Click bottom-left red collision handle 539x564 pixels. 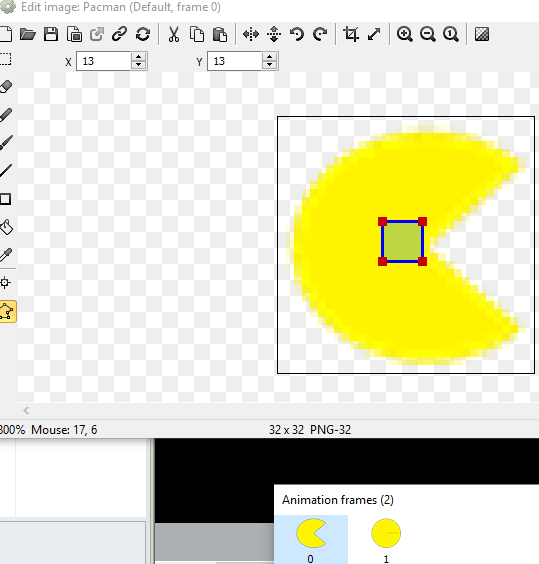pyautogui.click(x=382, y=261)
